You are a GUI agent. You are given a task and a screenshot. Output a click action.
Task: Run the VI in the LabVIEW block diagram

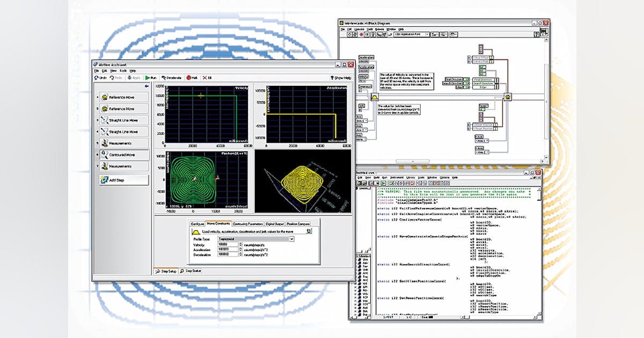350,34
